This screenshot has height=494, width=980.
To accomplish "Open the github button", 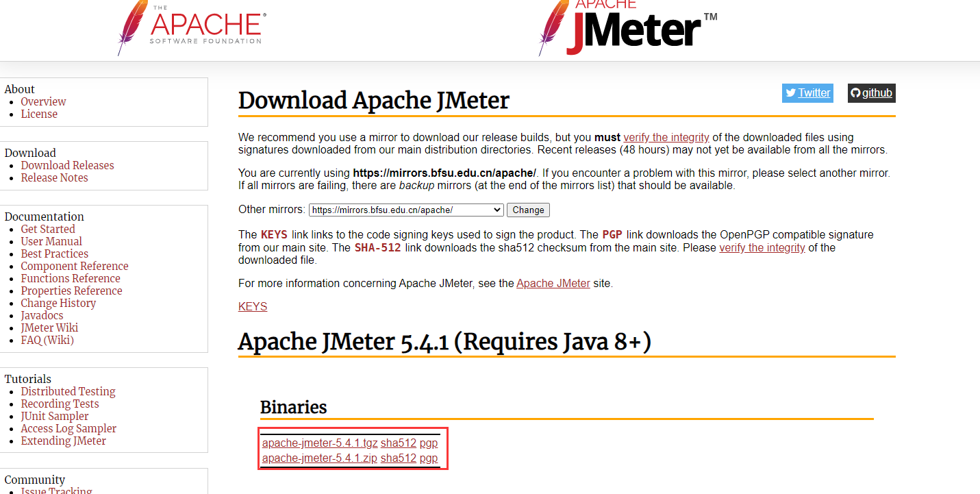I will click(871, 93).
